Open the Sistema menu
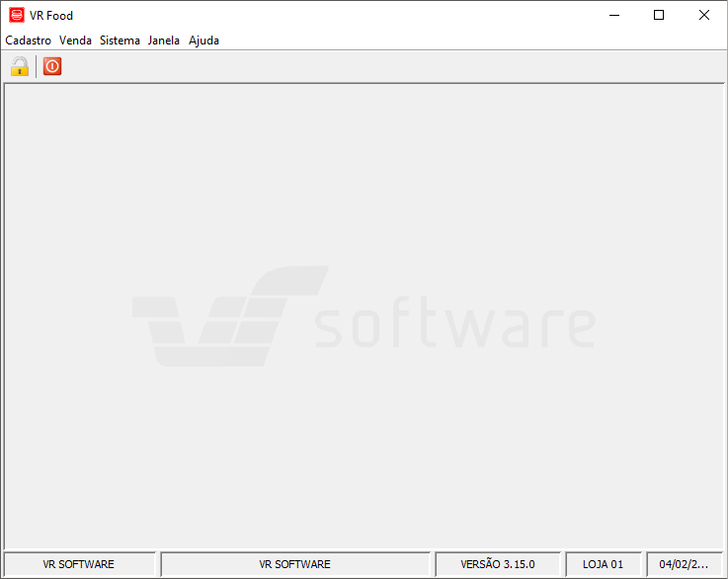This screenshot has width=728, height=579. click(120, 41)
